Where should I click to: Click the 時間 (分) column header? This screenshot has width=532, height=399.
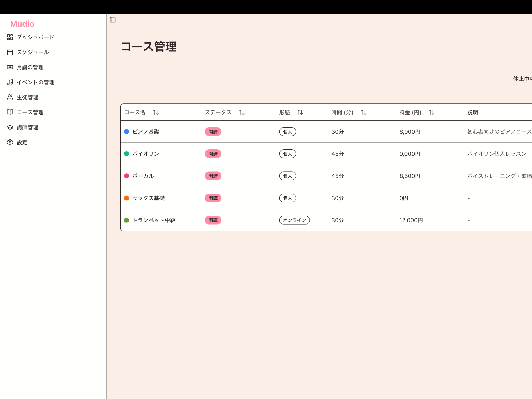point(342,112)
